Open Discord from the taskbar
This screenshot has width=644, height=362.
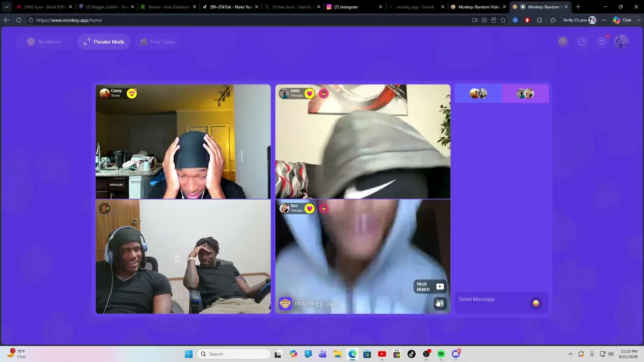tap(456, 354)
